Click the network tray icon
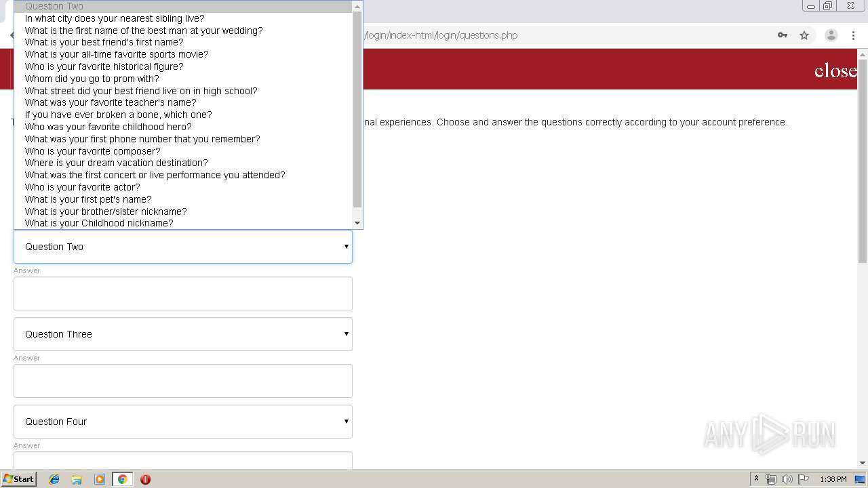868x488 pixels. (770, 479)
